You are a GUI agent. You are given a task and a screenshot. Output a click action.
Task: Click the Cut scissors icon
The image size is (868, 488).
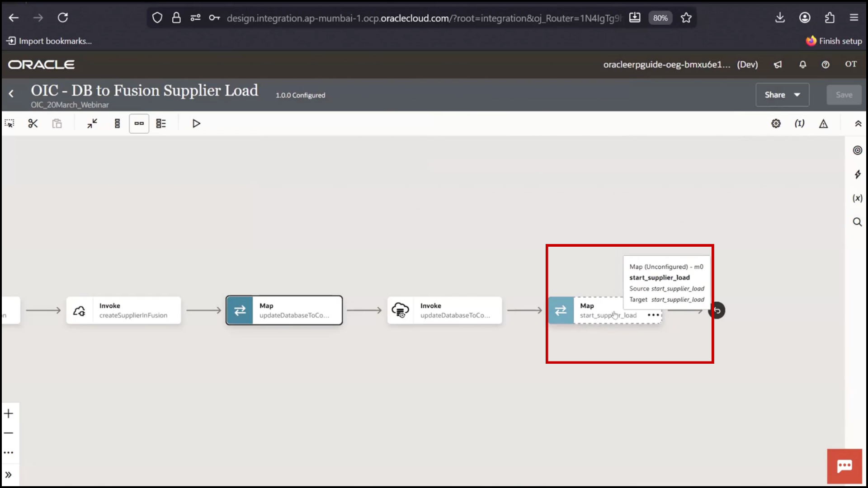coord(33,123)
